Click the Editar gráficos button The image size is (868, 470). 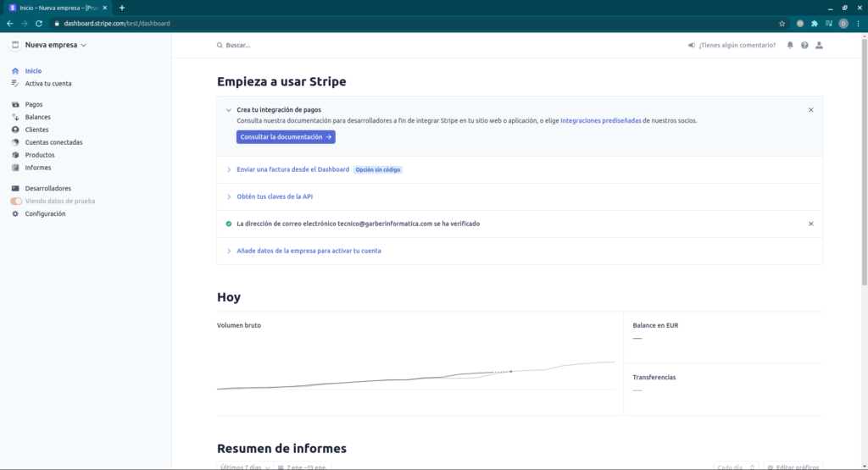tap(793, 467)
